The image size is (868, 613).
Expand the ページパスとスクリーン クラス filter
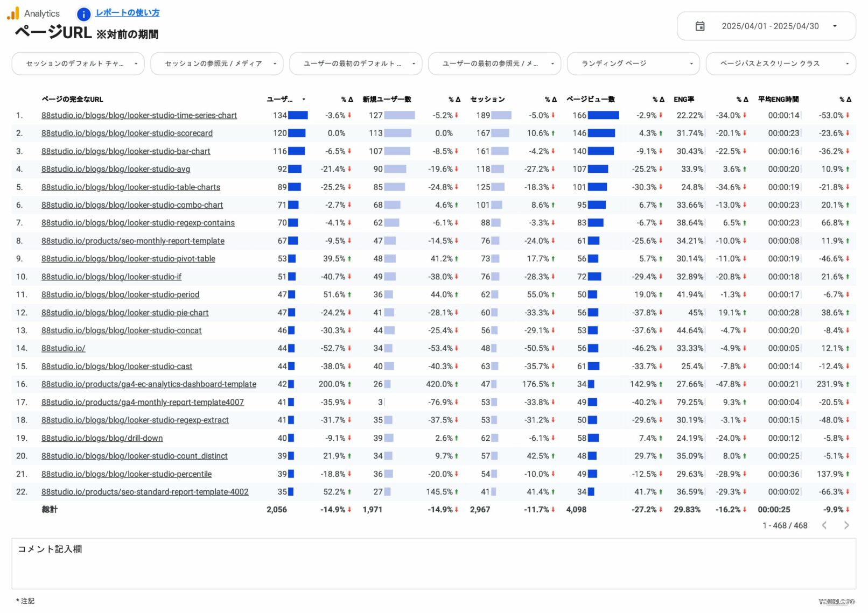coord(780,64)
